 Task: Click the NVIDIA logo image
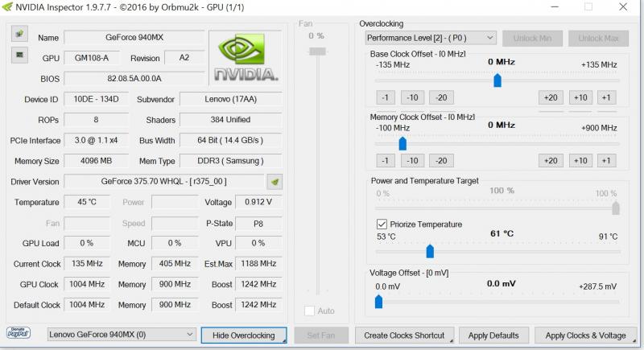(x=246, y=58)
